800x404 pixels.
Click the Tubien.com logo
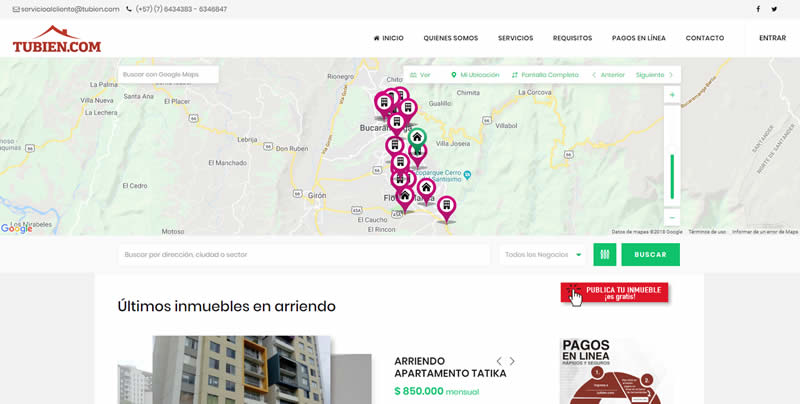(57, 39)
